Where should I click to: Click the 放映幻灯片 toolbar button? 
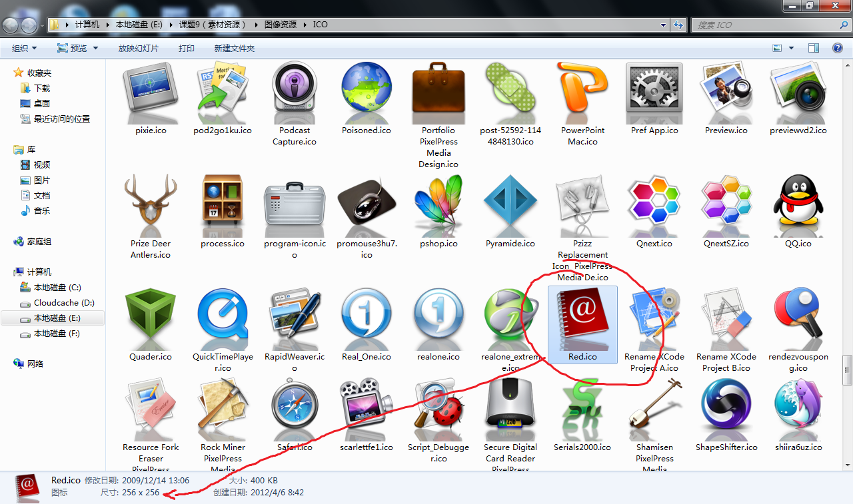[x=139, y=49]
